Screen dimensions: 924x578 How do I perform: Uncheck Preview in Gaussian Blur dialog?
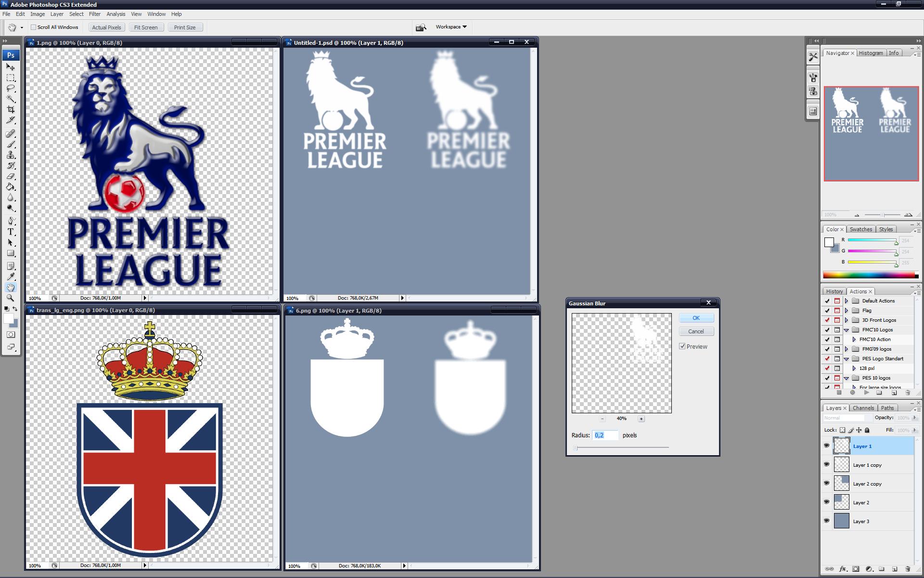(682, 346)
